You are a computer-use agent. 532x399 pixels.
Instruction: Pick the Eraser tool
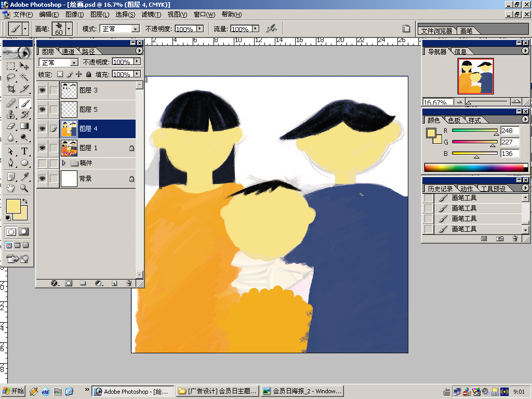[11, 126]
